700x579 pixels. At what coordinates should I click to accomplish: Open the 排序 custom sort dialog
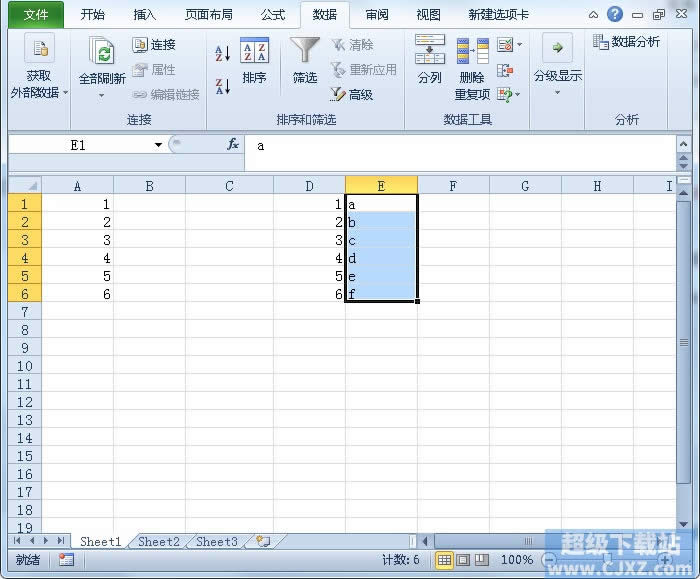(254, 60)
